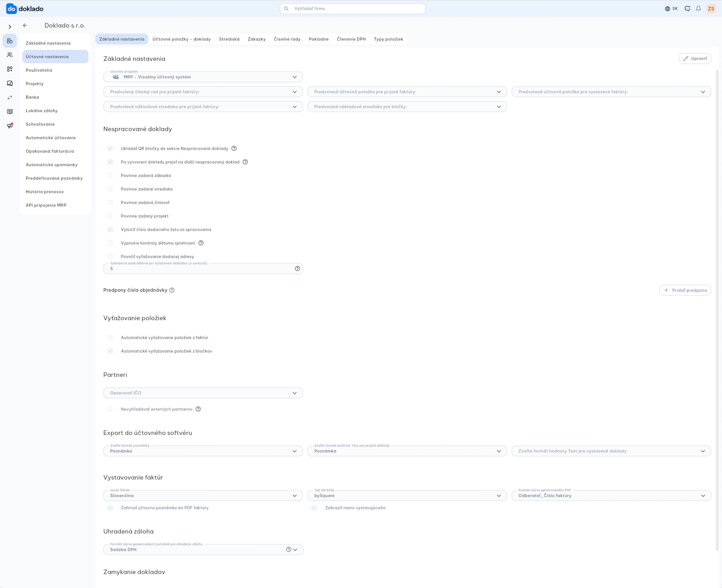Open API pripojenie MRP settings
Viewport: 722px width, 588px height.
(55, 205)
